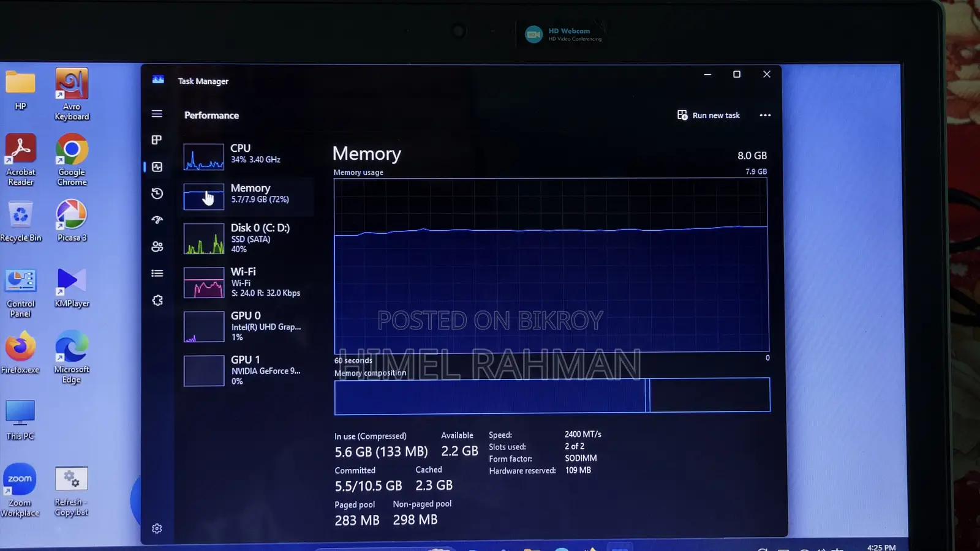Select the Wi-Fi performance entry

click(x=247, y=282)
